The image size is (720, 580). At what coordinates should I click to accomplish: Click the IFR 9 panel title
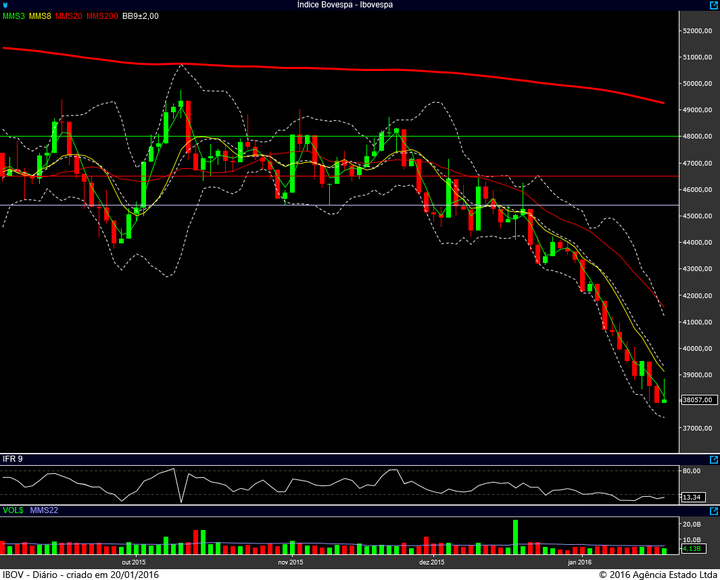click(x=12, y=459)
